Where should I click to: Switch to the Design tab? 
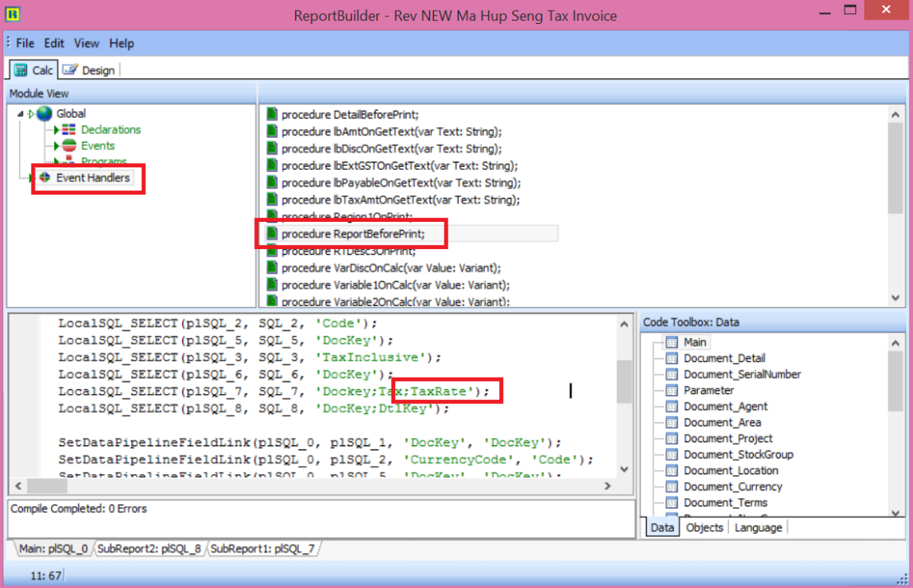click(90, 70)
